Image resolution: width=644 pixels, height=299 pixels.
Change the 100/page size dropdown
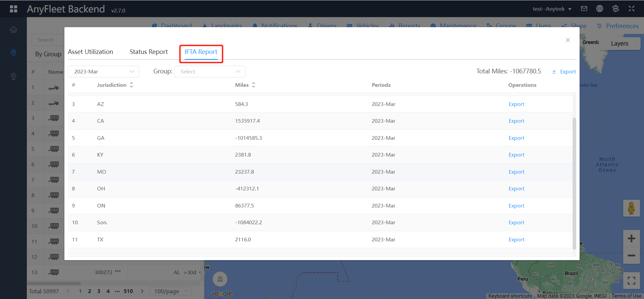(170, 291)
